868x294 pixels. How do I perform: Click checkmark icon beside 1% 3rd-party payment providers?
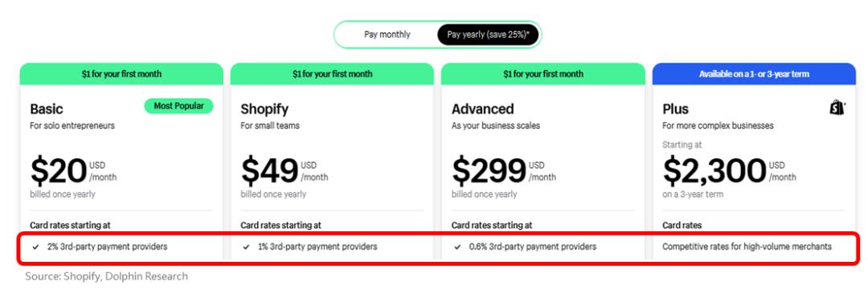pyautogui.click(x=247, y=247)
